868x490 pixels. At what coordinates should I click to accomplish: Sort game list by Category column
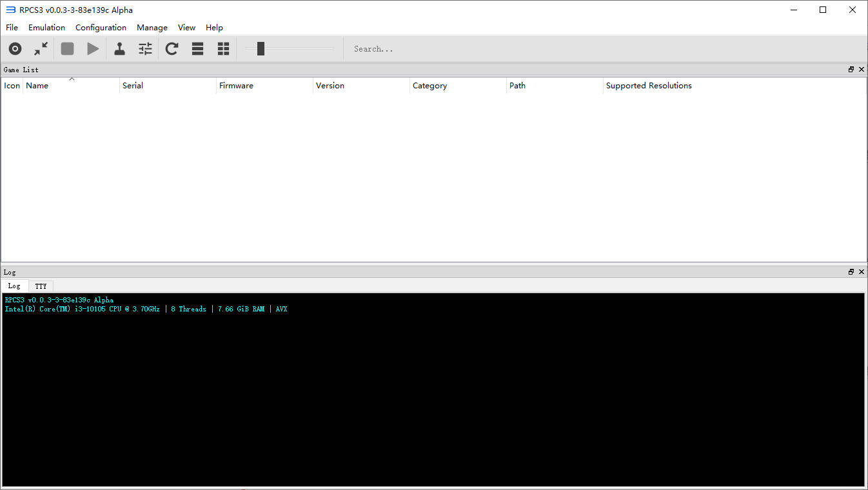pyautogui.click(x=458, y=85)
